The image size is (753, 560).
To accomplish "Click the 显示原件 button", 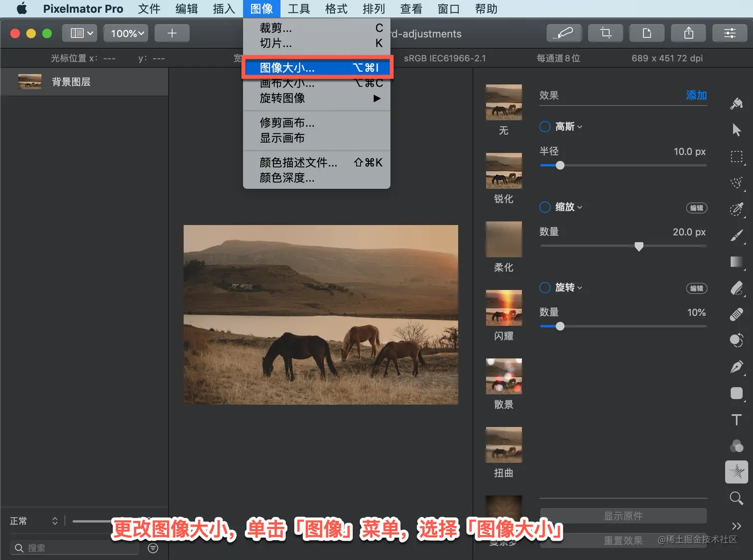I will tap(623, 516).
